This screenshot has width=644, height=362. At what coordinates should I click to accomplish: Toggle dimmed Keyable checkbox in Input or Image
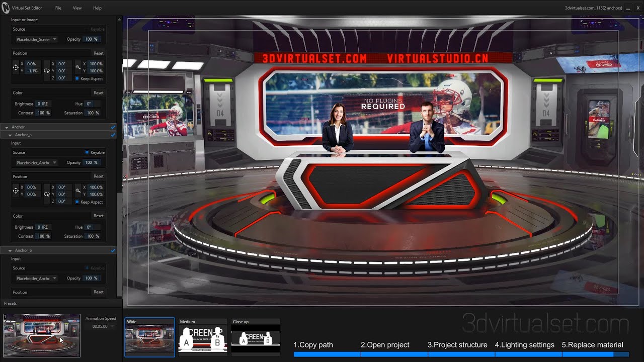pos(87,29)
